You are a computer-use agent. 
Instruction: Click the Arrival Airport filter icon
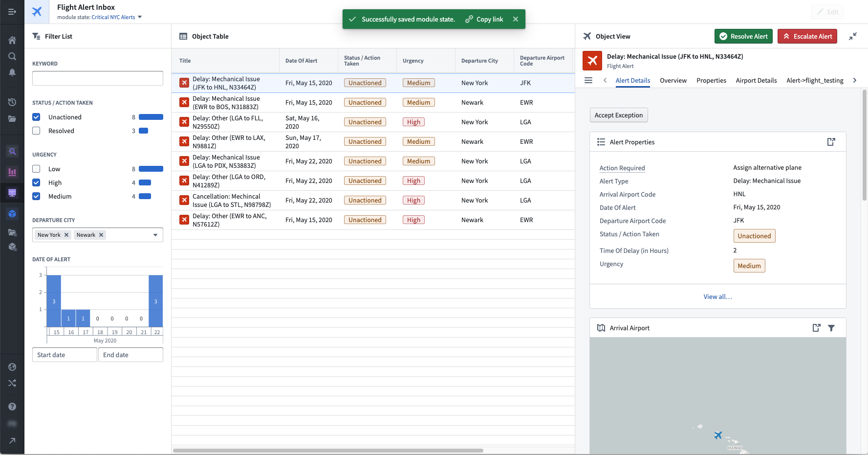pos(831,328)
